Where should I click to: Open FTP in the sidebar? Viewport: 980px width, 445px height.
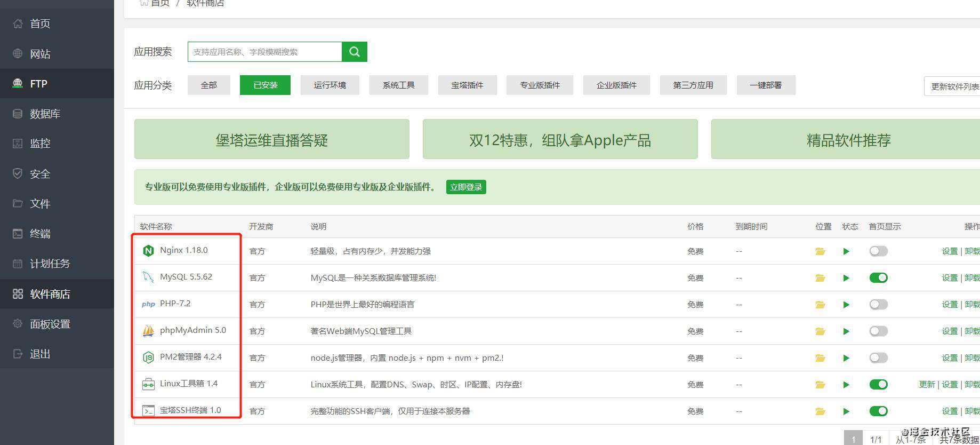[57, 84]
